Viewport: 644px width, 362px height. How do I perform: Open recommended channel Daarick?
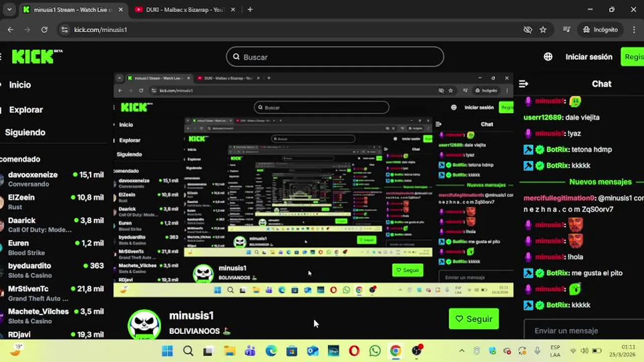[52, 225]
